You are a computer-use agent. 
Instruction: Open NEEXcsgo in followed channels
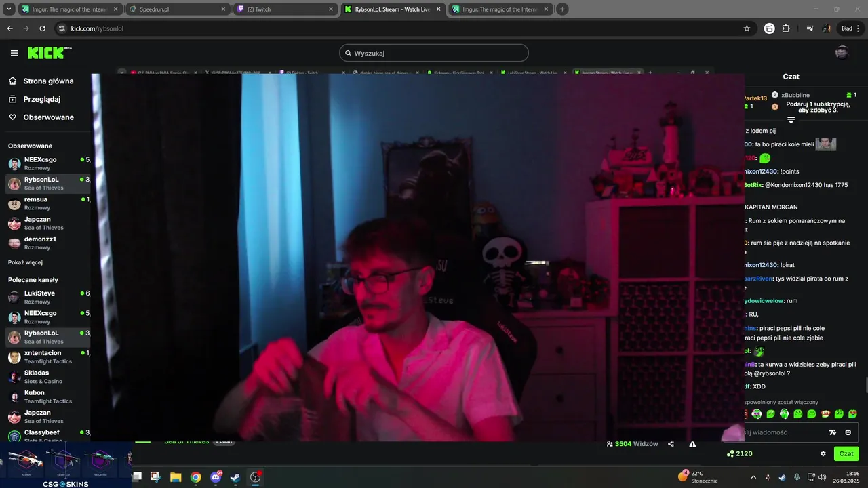pos(47,163)
